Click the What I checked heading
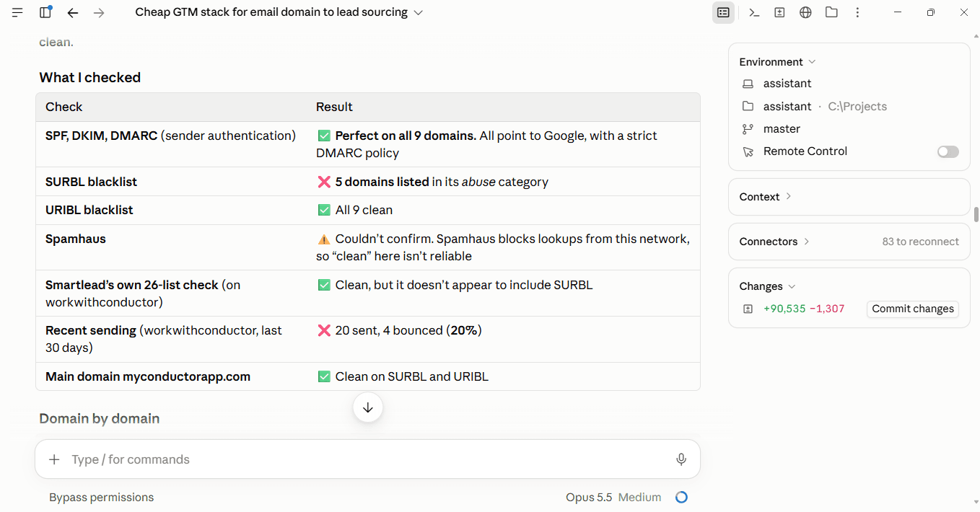Image resolution: width=980 pixels, height=512 pixels. click(x=89, y=78)
